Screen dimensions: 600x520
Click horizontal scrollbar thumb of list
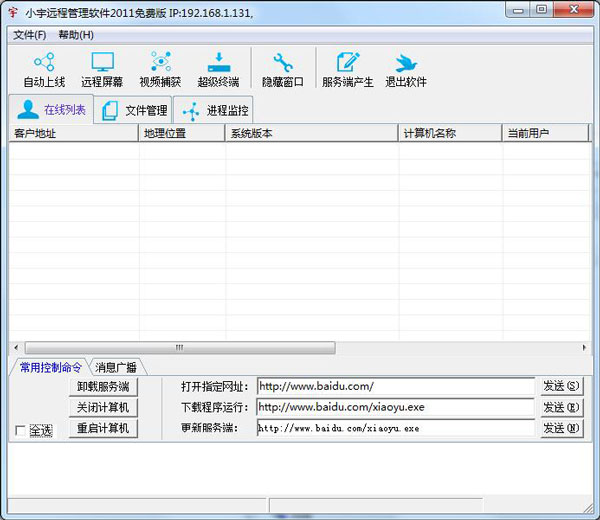[x=180, y=347]
